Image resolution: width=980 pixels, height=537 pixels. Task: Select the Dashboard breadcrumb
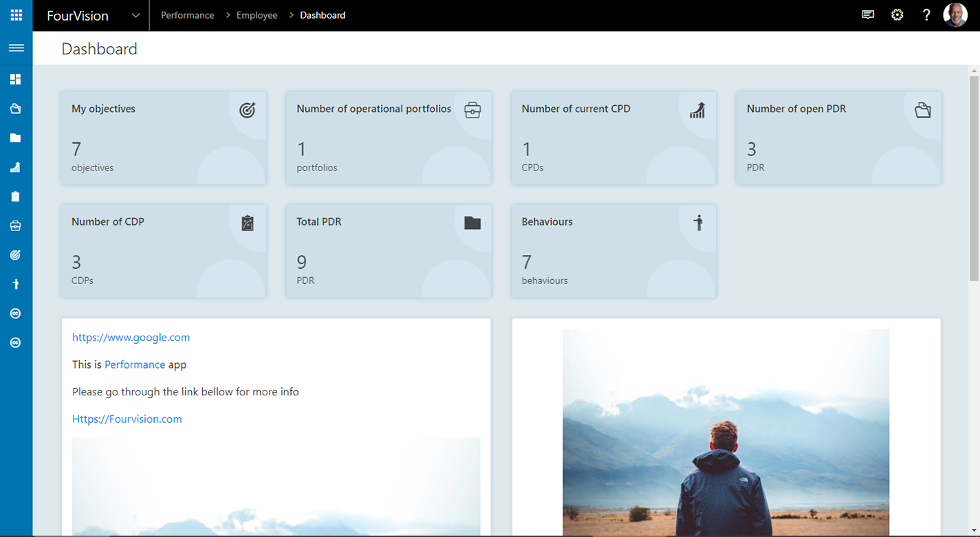click(x=323, y=15)
